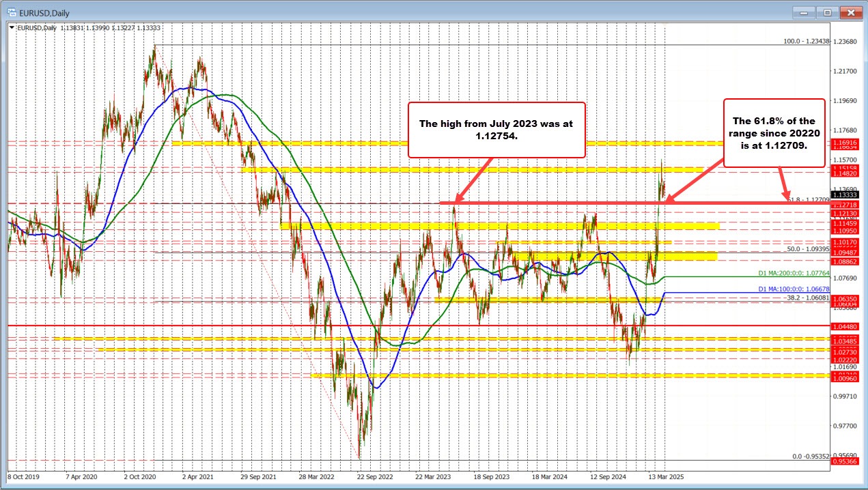The width and height of the screenshot is (868, 490).
Task: Minimize the EURUSD chart window
Action: [805, 12]
